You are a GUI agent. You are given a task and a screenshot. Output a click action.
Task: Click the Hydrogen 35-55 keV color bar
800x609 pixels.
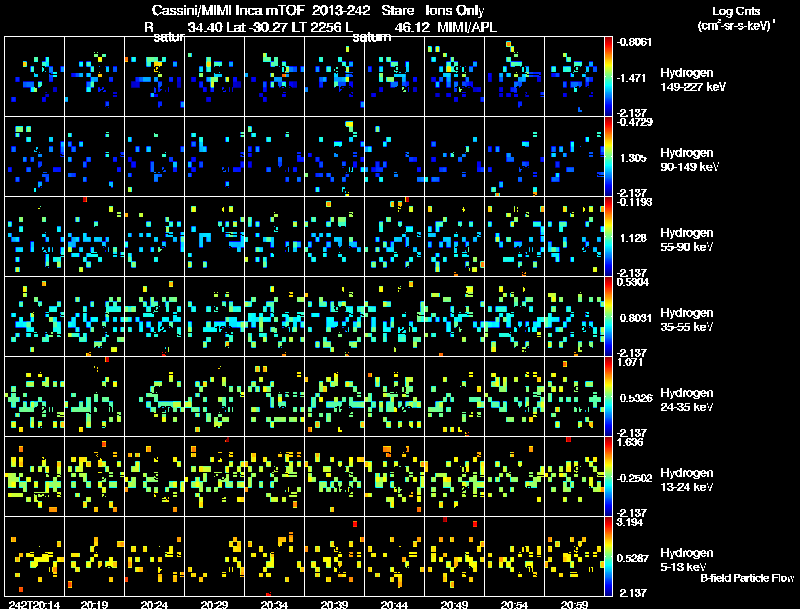click(608, 316)
